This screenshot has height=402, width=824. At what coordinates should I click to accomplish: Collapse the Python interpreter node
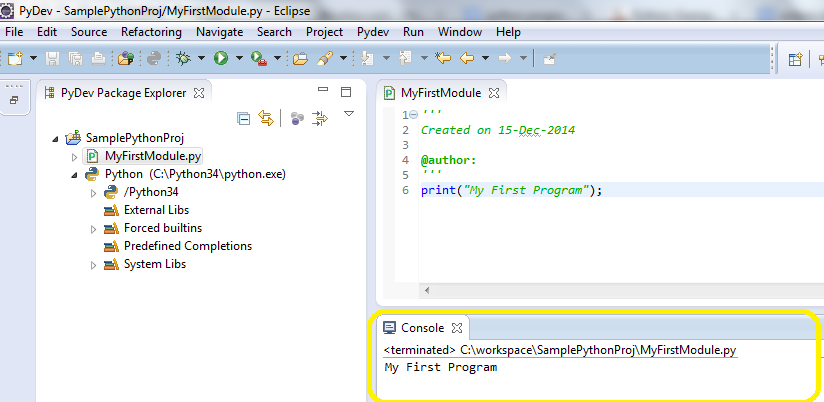point(74,175)
